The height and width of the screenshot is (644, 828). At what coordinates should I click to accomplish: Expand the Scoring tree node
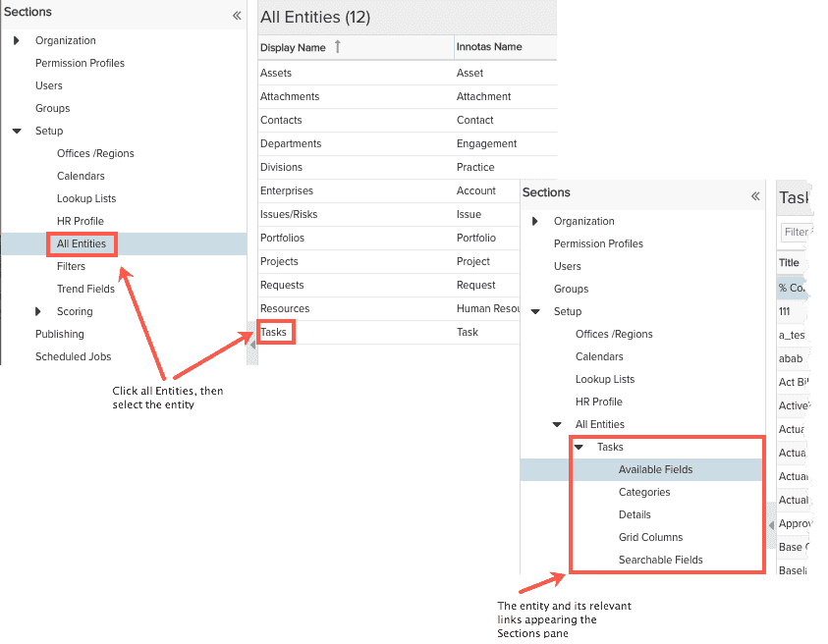37,312
